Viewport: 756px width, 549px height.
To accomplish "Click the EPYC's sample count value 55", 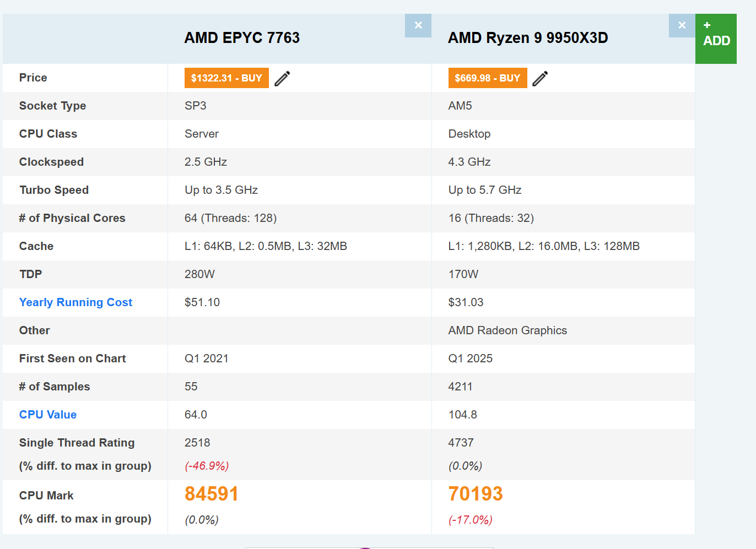I will coord(191,387).
